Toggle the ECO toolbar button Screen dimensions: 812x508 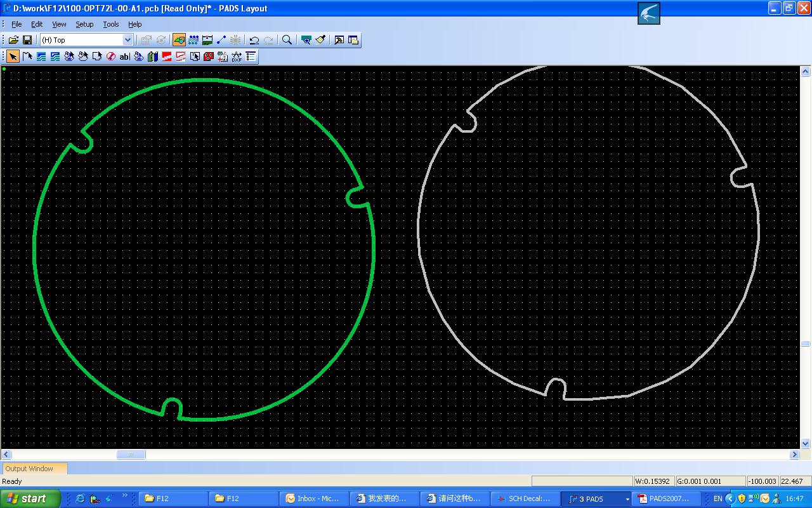click(221, 40)
